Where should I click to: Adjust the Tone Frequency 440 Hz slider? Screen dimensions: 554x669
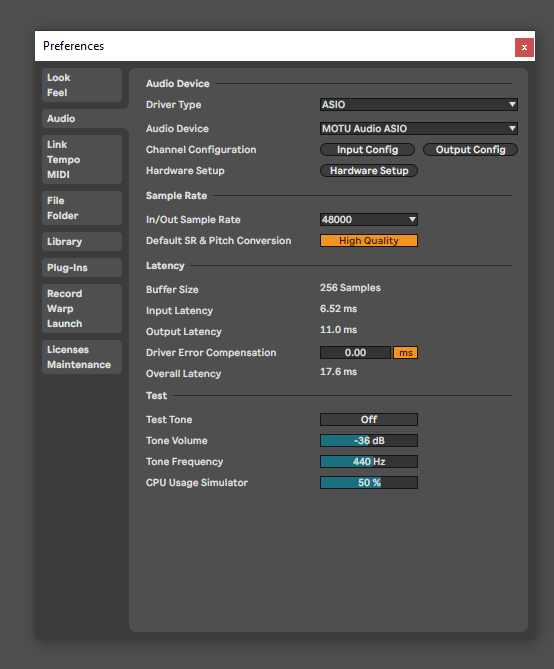369,462
